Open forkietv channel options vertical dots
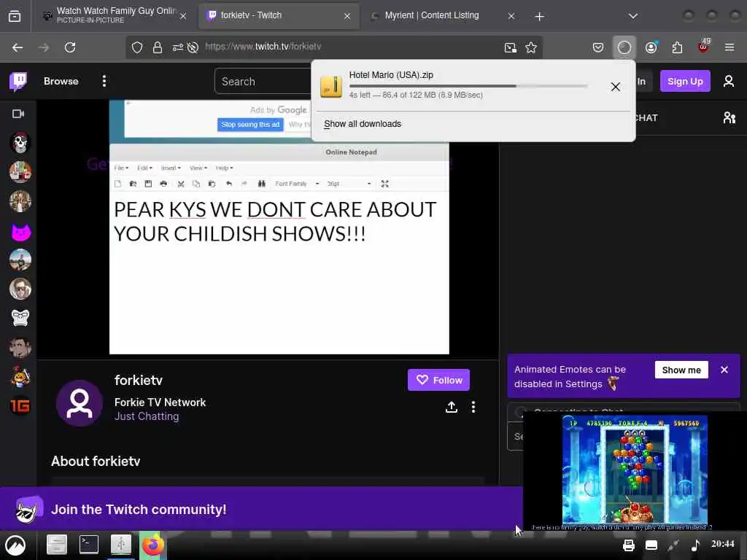 (x=473, y=407)
